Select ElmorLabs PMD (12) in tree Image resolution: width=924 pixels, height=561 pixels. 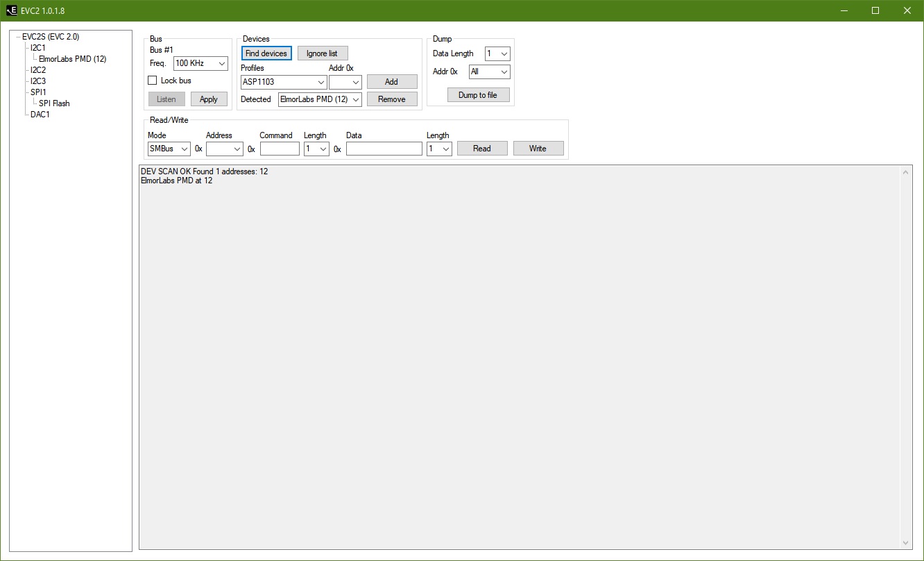pos(72,59)
